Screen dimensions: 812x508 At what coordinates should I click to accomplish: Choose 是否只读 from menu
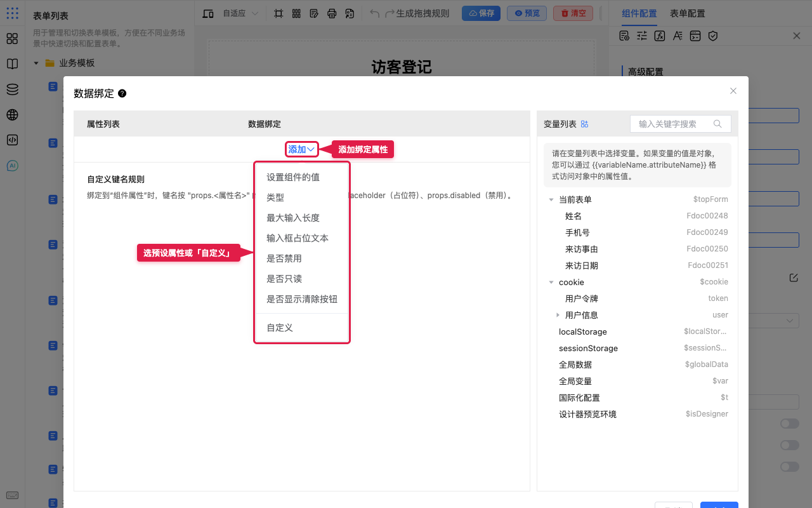(301, 279)
